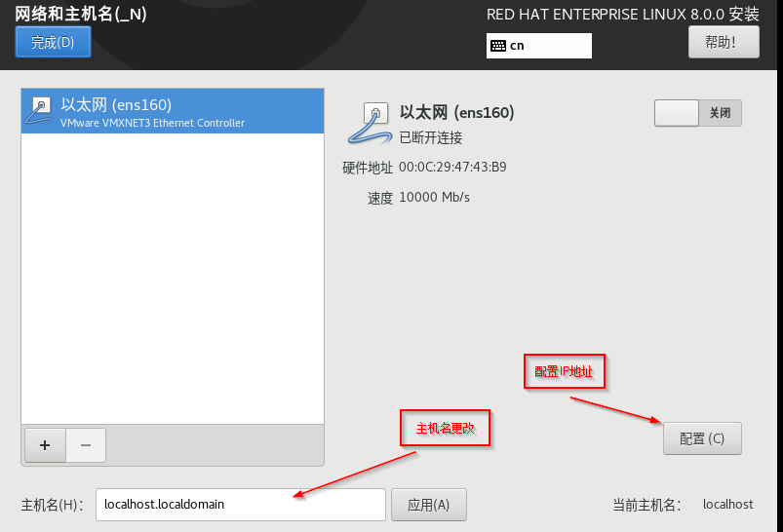Screen dimensions: 783x532
Task: Open the 配置(C) configure button
Action: (702, 438)
